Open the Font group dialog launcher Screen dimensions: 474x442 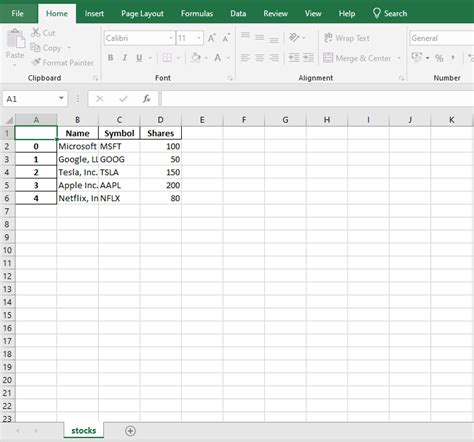[230, 78]
